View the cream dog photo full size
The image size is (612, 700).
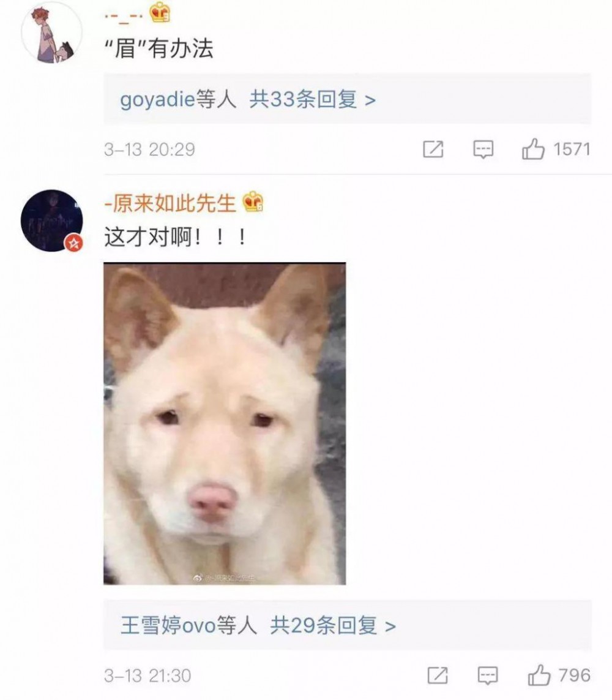point(225,424)
